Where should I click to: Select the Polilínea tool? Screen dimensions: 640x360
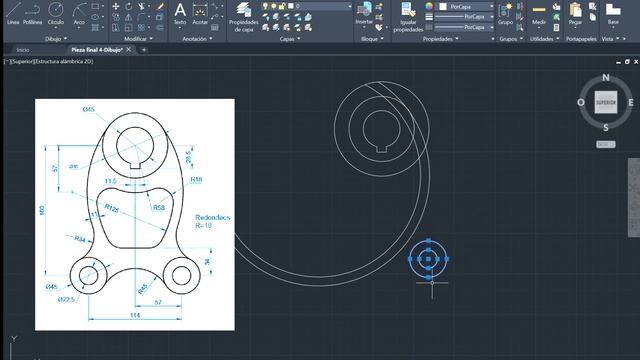coord(33,13)
